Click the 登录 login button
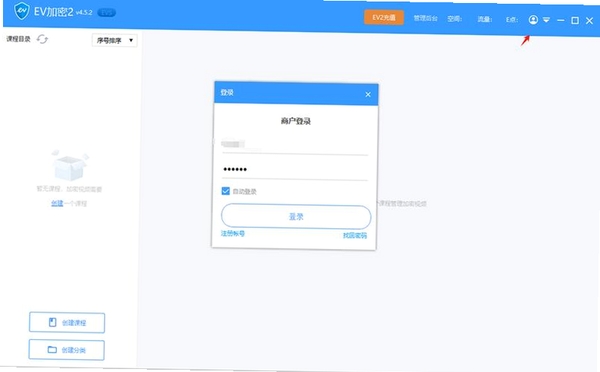 point(296,217)
